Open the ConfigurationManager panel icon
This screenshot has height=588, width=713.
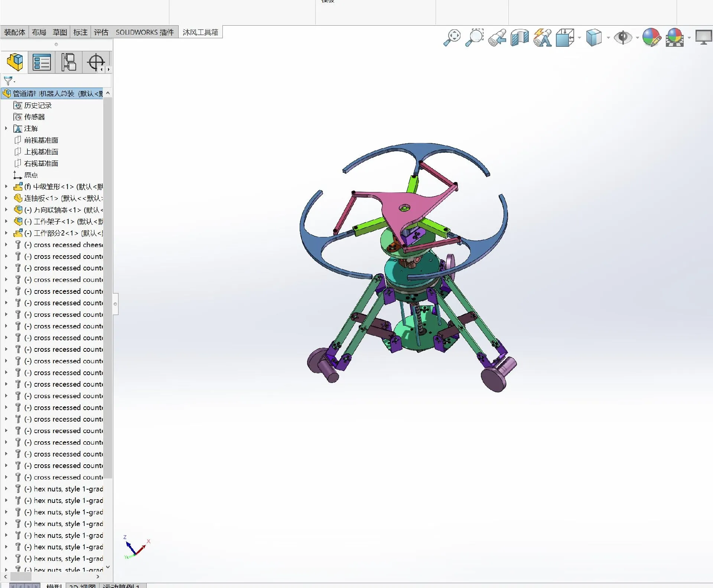(x=69, y=62)
